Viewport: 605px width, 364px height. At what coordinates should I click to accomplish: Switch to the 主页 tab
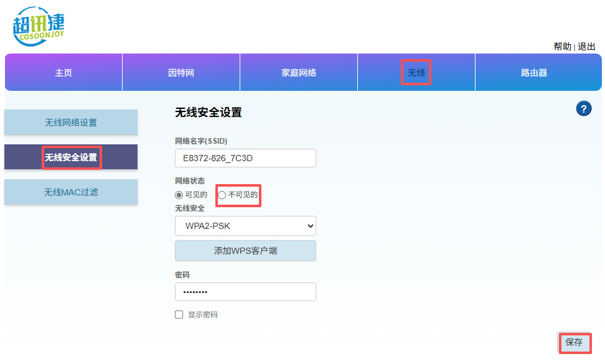(63, 72)
